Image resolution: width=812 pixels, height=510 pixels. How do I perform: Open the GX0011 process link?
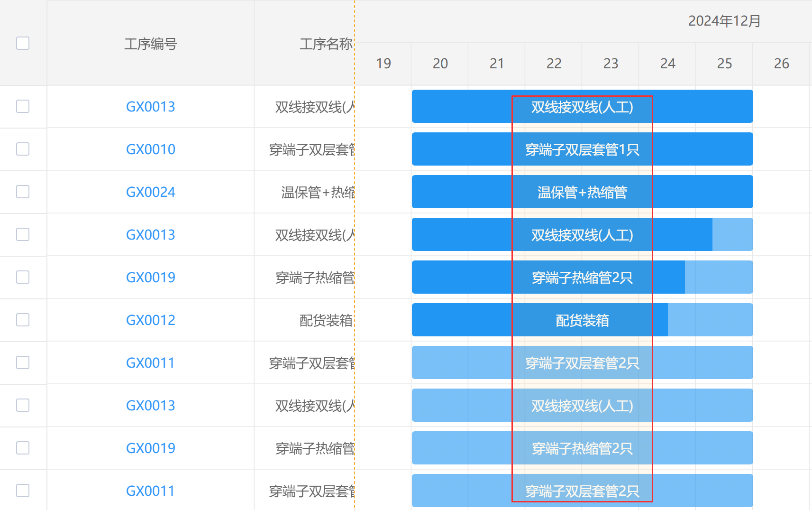click(x=150, y=362)
